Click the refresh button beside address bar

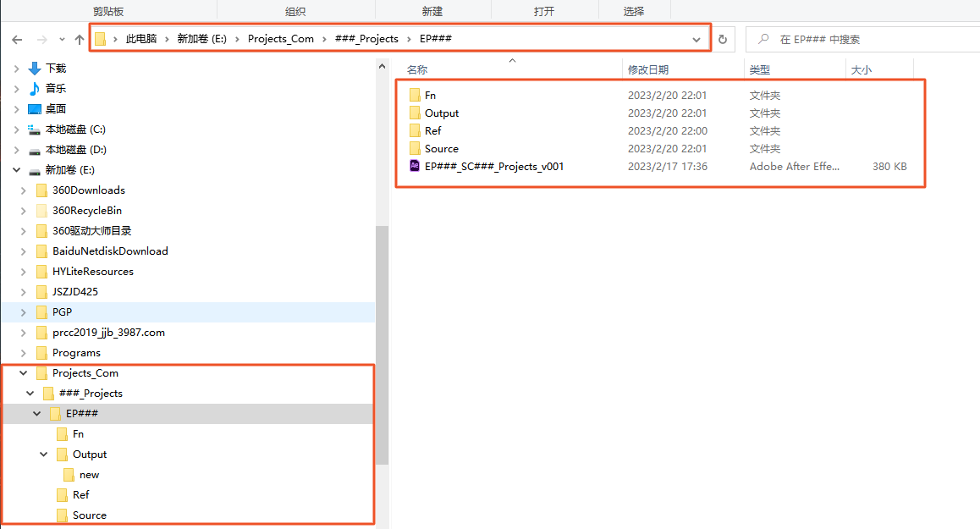click(x=722, y=40)
